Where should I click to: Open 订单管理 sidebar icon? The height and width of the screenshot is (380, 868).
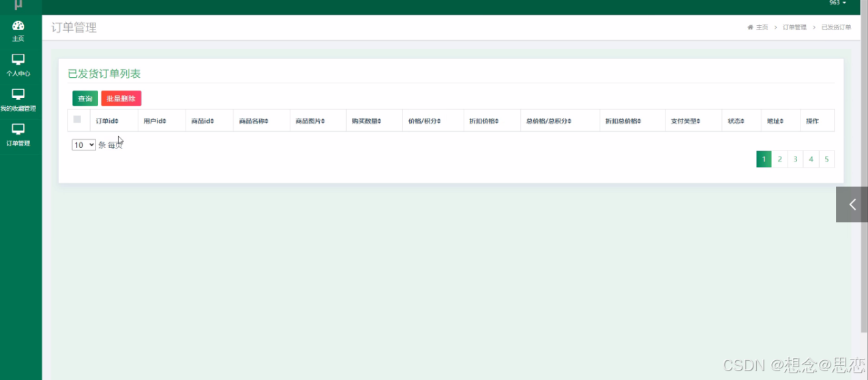click(18, 129)
